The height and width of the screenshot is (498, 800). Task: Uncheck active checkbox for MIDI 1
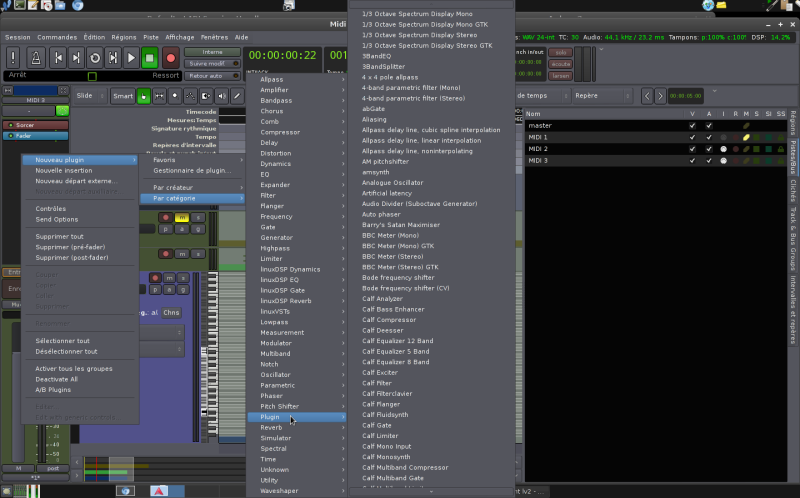point(709,137)
